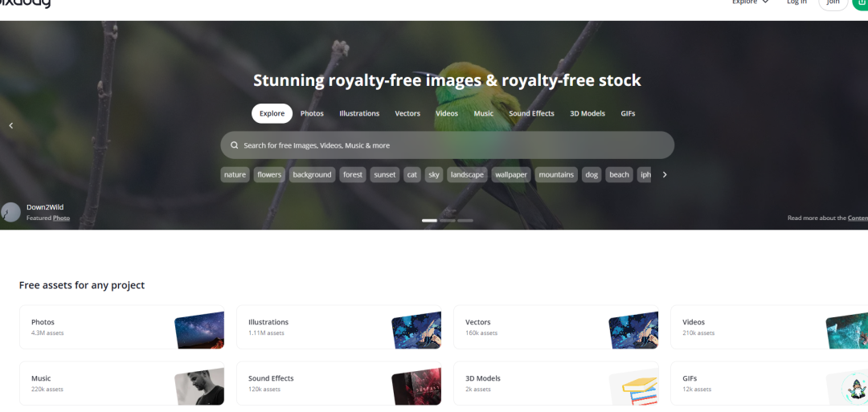868x412 pixels.
Task: Select the Illustrations media tab
Action: (359, 113)
